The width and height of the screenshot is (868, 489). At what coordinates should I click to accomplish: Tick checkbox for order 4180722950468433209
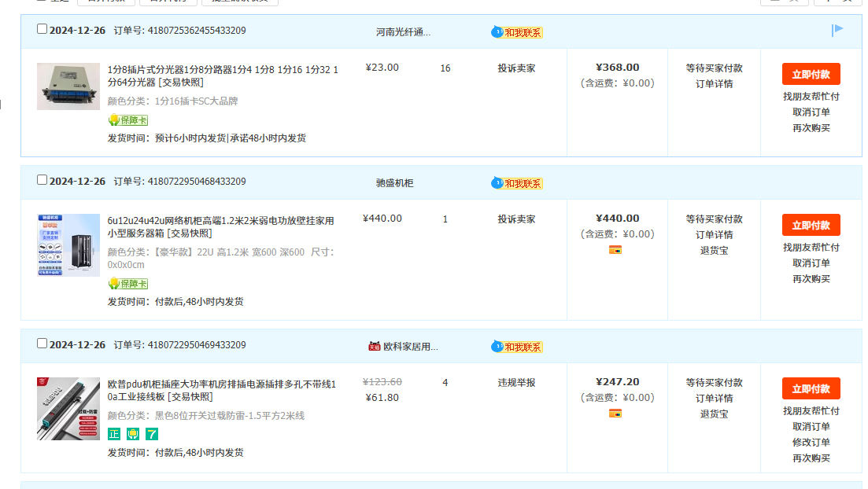click(42, 180)
